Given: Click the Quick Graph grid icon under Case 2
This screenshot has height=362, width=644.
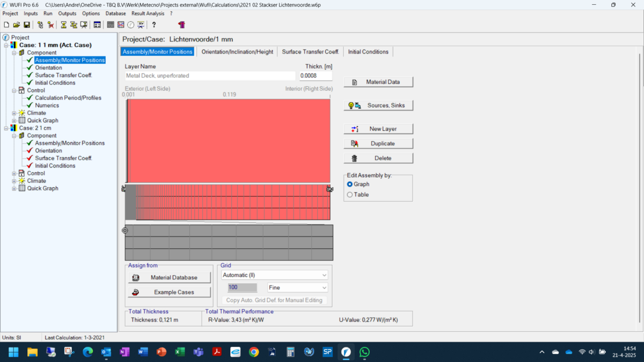Looking at the screenshot, I should coord(21,188).
